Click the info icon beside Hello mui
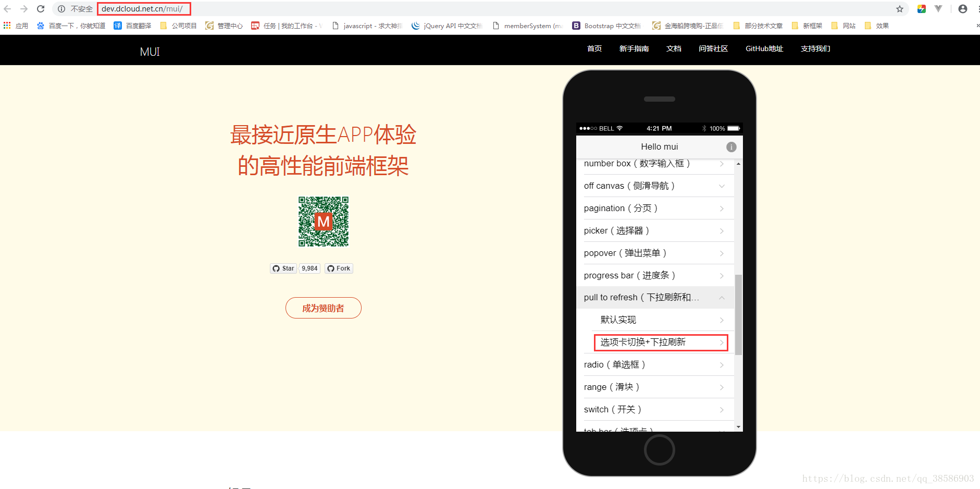 point(731,147)
